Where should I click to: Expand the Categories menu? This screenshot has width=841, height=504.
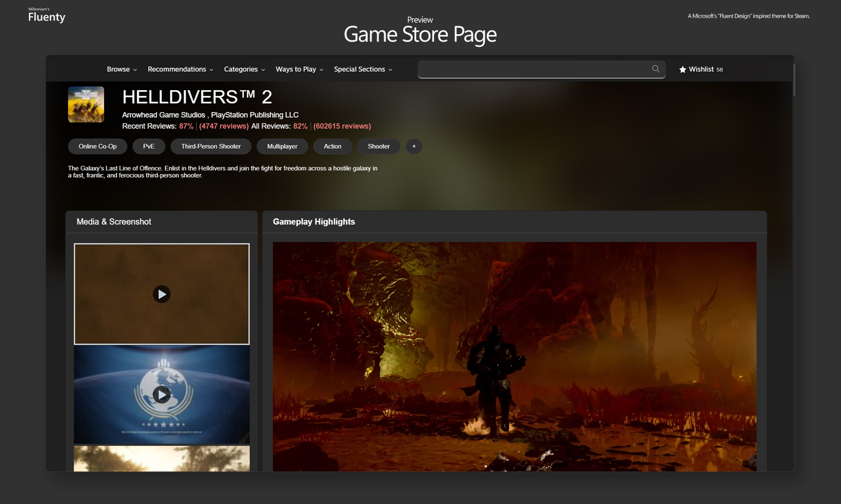(245, 69)
